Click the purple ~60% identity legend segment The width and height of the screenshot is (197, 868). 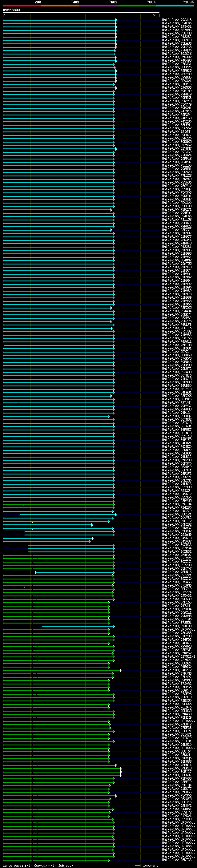click(98, 6)
